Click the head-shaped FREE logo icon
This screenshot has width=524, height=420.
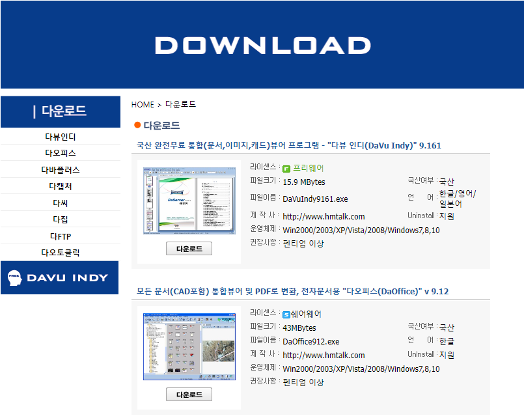click(x=15, y=278)
